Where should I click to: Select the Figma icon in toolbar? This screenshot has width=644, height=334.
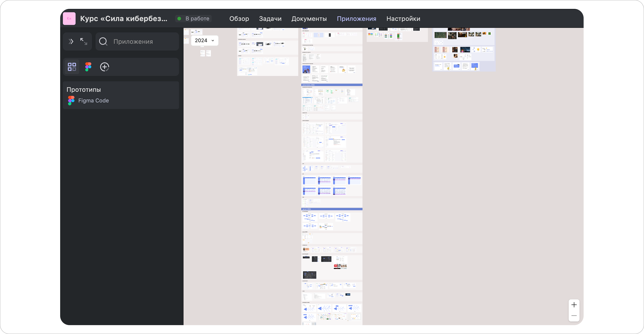tap(88, 67)
